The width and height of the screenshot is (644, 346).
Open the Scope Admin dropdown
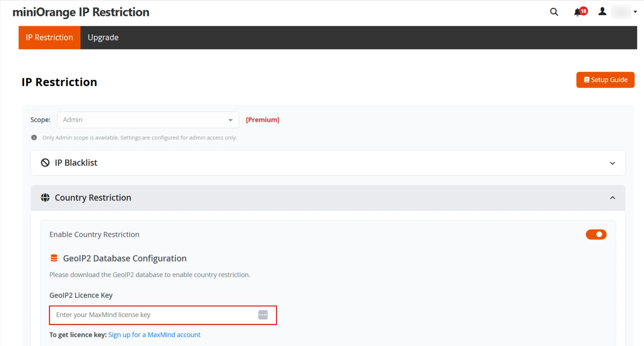click(148, 120)
